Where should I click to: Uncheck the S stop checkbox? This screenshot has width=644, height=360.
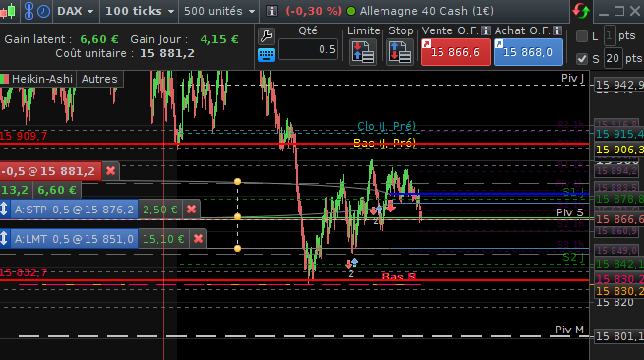pos(582,59)
